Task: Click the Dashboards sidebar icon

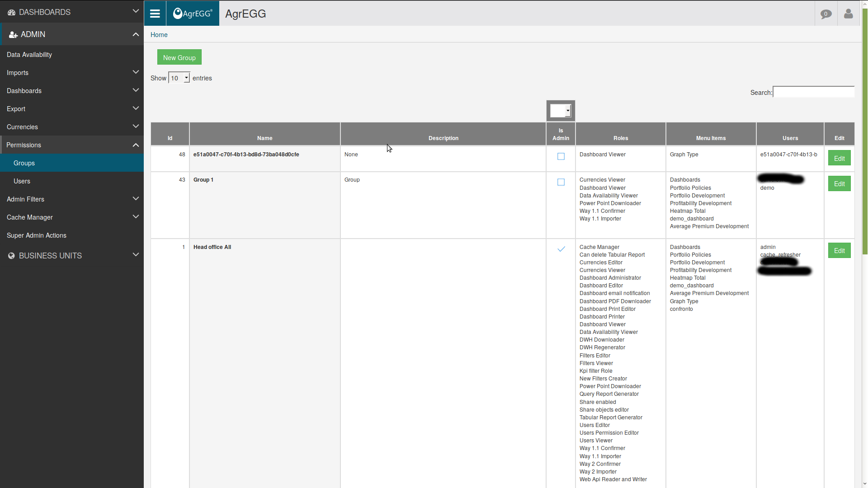Action: pos(11,12)
